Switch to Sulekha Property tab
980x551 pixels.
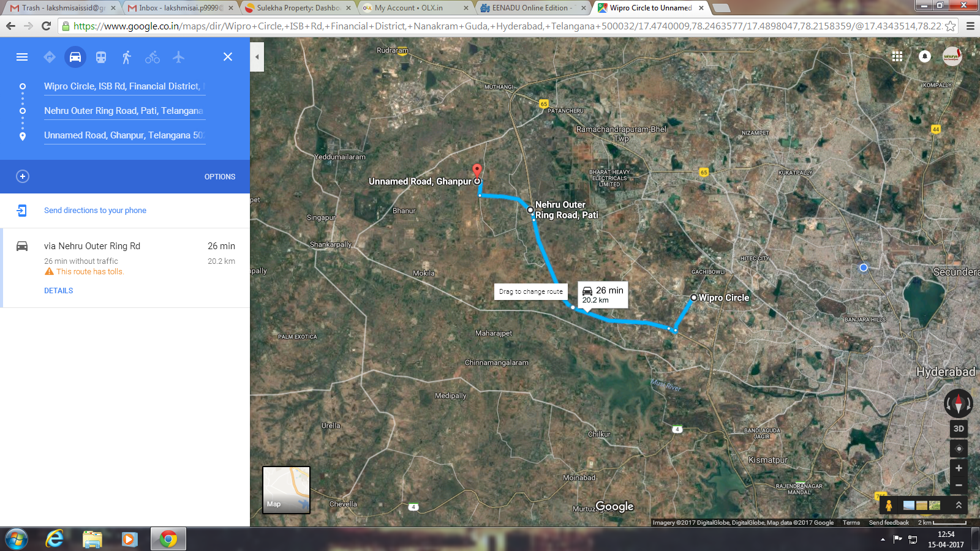pyautogui.click(x=298, y=8)
